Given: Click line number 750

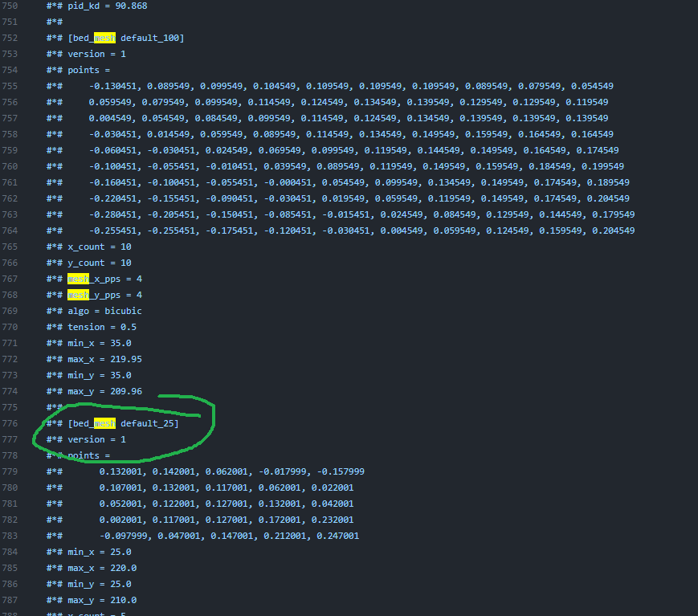Looking at the screenshot, I should click(x=11, y=6).
